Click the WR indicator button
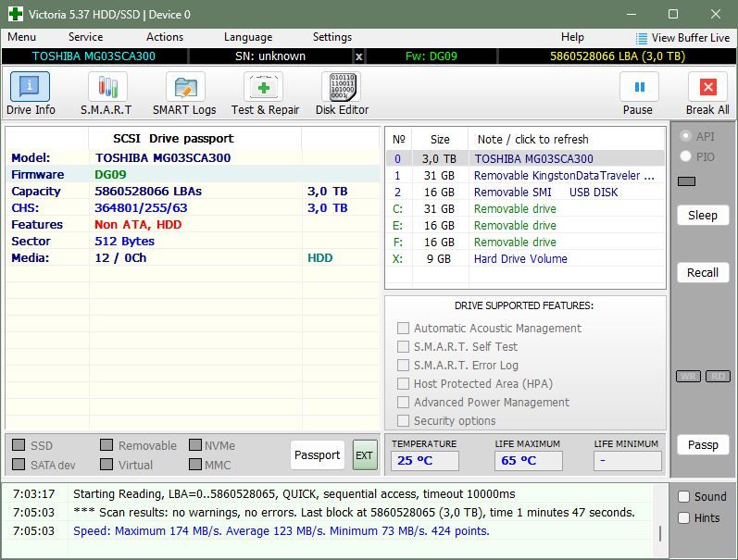738x560 pixels. pyautogui.click(x=688, y=377)
